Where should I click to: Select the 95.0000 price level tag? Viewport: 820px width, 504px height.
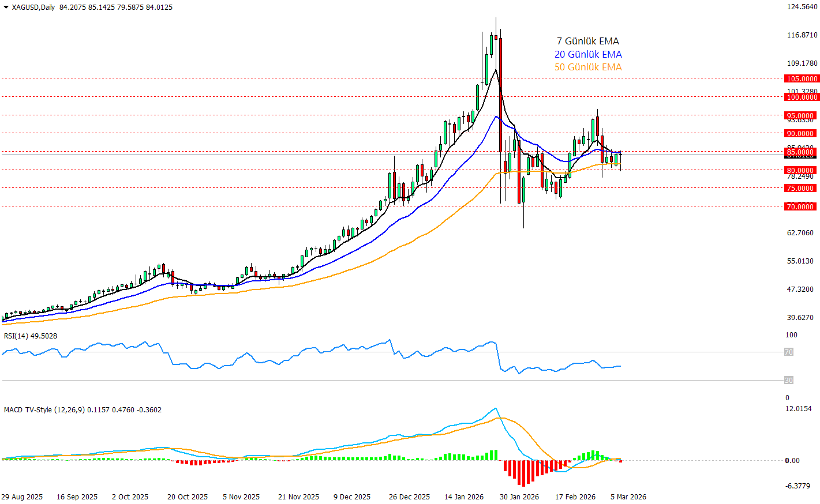pyautogui.click(x=800, y=116)
